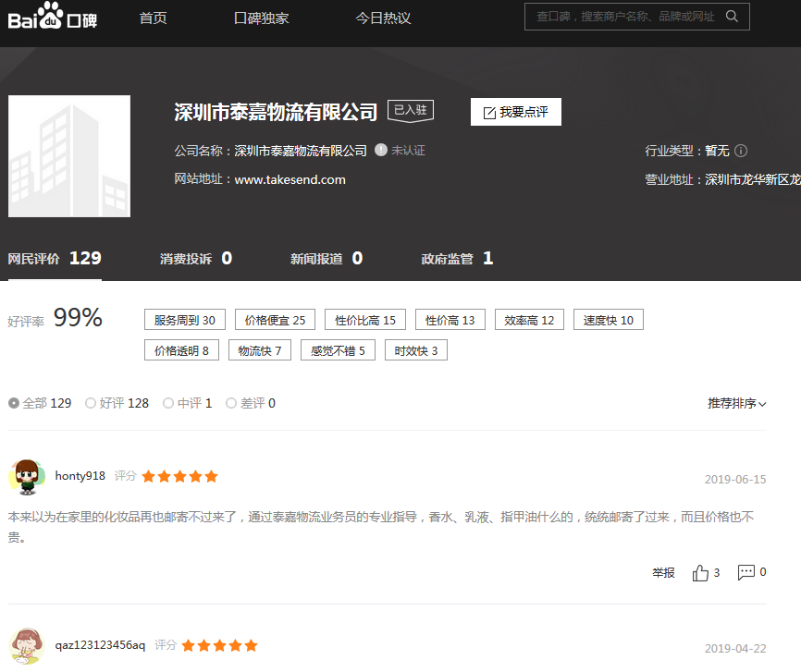The width and height of the screenshot is (801, 672).
Task: Click the 服务周到 30 tag
Action: click(x=185, y=320)
